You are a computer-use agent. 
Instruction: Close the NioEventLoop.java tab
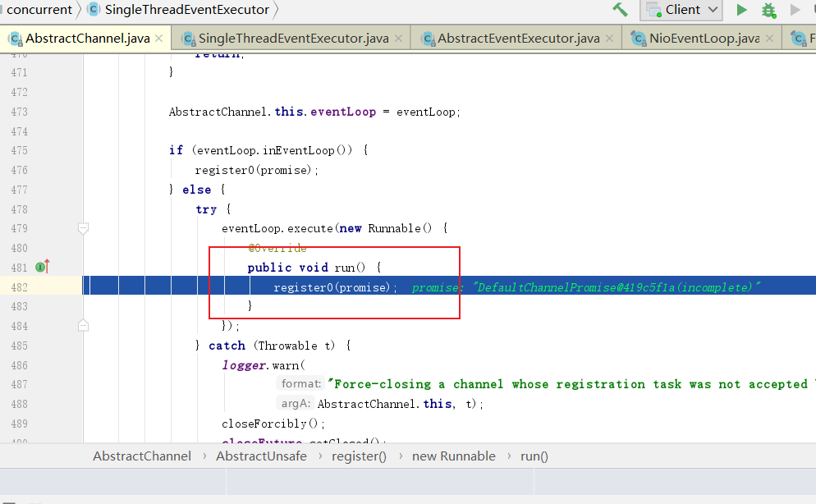770,39
